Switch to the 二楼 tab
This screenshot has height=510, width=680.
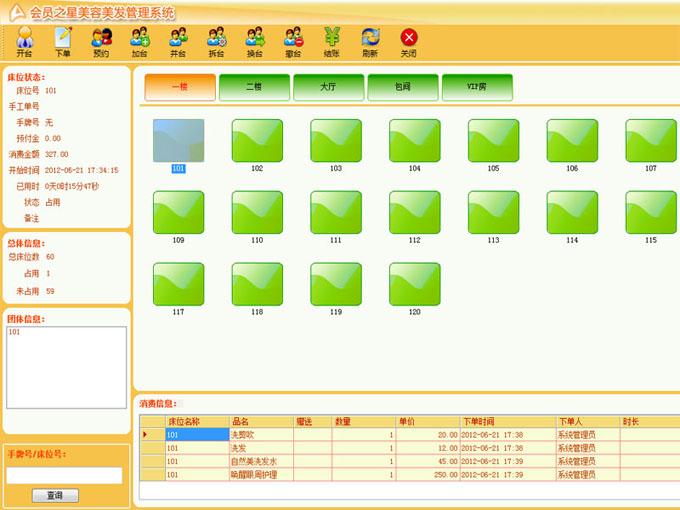coord(255,87)
